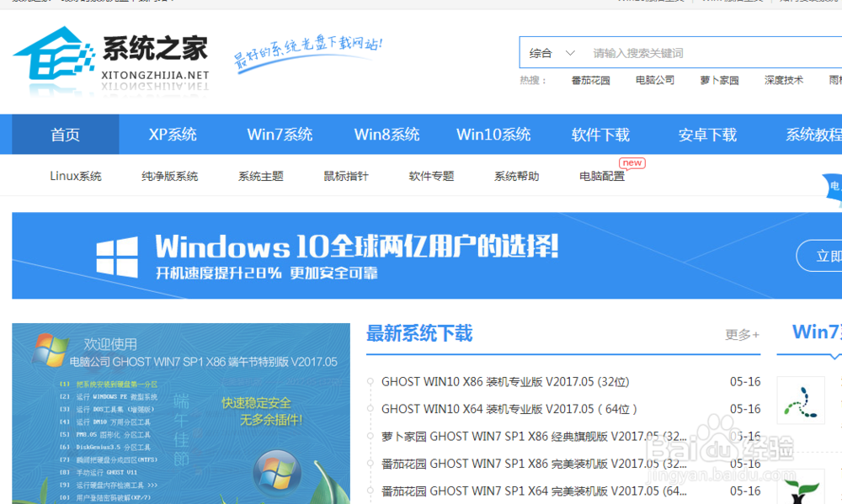
Task: Open the Win10系统 nav tab
Action: pyautogui.click(x=493, y=134)
